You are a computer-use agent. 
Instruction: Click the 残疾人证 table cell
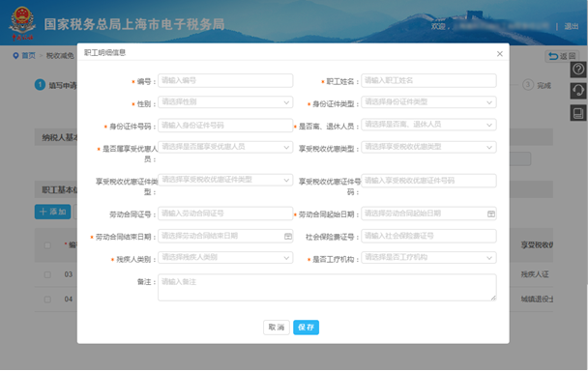click(535, 274)
